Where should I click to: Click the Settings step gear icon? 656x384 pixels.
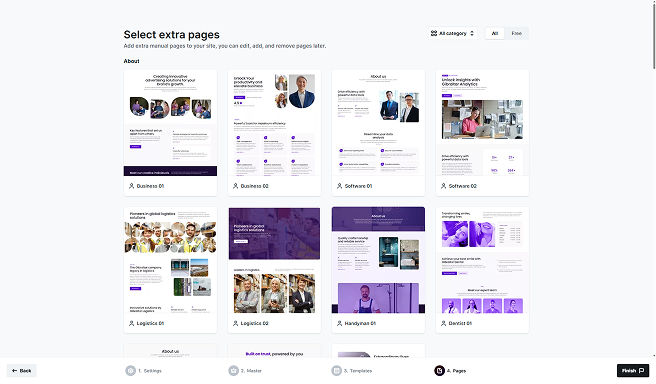(131, 371)
